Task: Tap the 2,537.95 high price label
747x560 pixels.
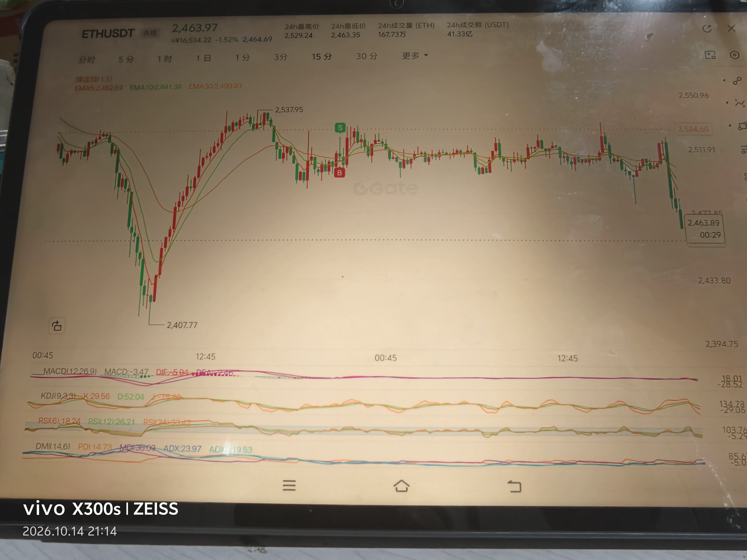Action: pyautogui.click(x=289, y=110)
